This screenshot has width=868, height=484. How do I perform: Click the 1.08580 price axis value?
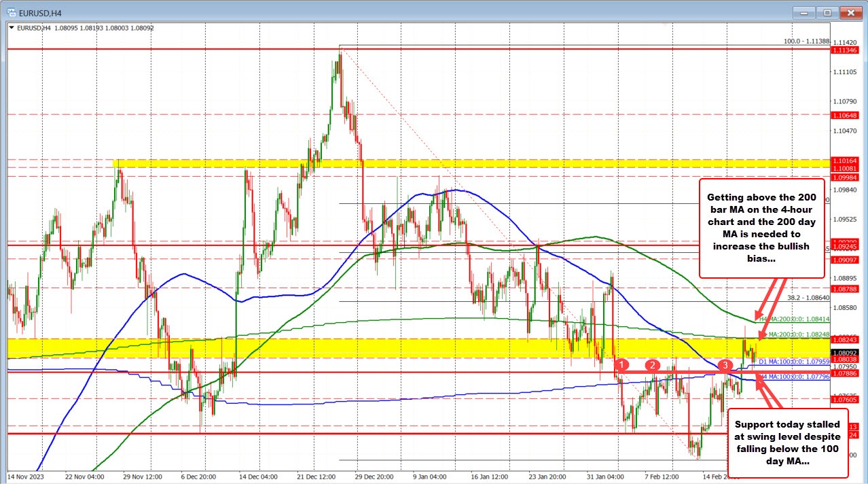coord(845,308)
